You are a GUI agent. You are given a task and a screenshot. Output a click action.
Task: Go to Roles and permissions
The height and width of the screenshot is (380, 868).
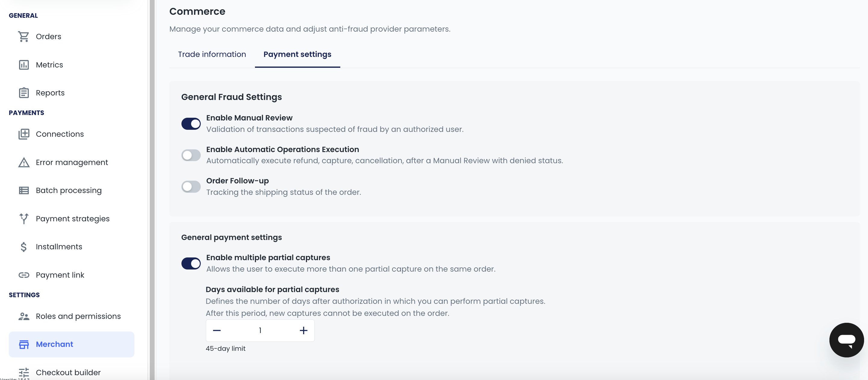[78, 316]
